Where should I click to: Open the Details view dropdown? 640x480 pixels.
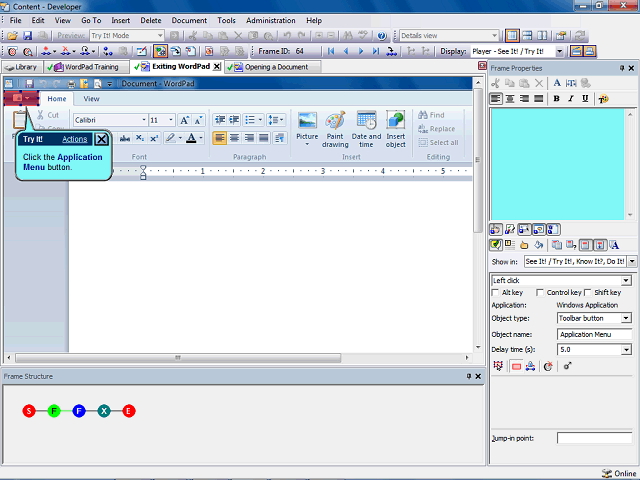(x=494, y=36)
